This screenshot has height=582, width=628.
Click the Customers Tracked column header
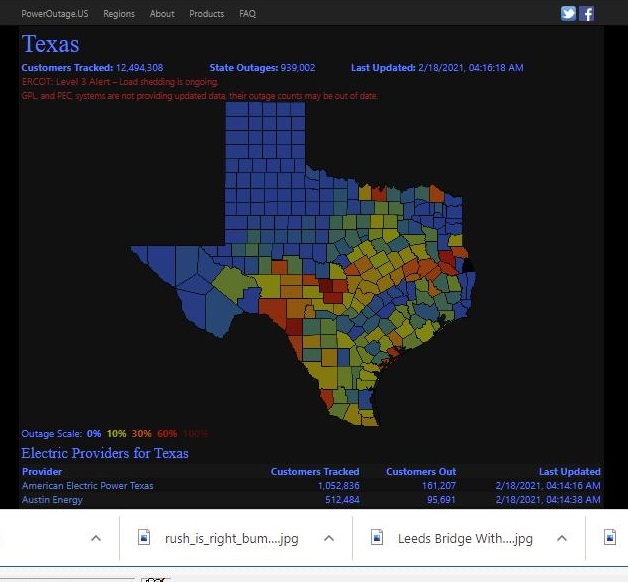tap(315, 471)
